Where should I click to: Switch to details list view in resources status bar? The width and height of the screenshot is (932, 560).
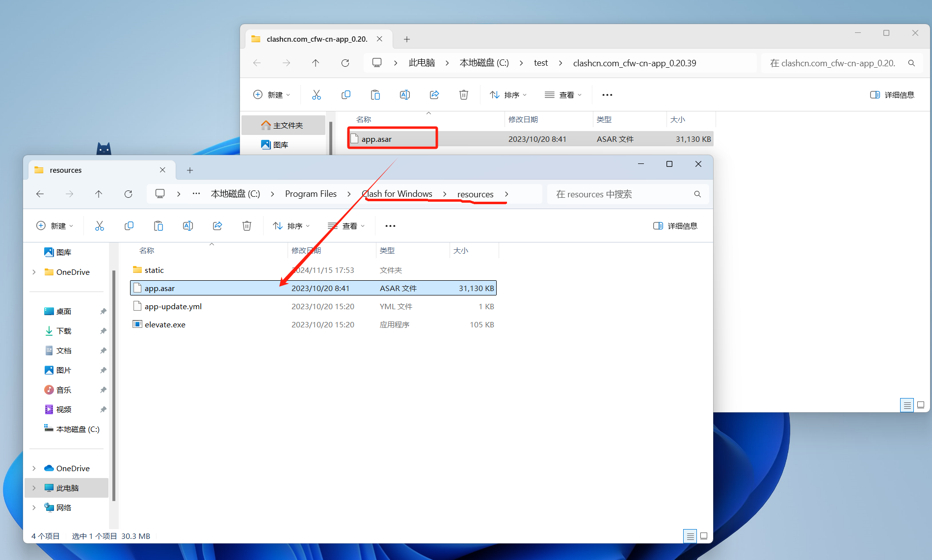tap(690, 536)
